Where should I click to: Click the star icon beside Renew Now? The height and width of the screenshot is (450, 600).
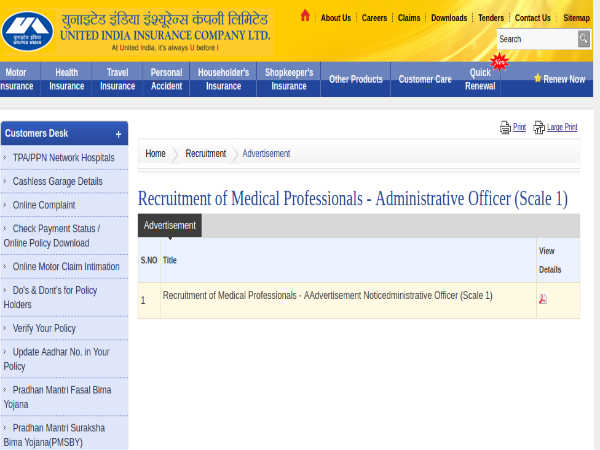tap(537, 79)
